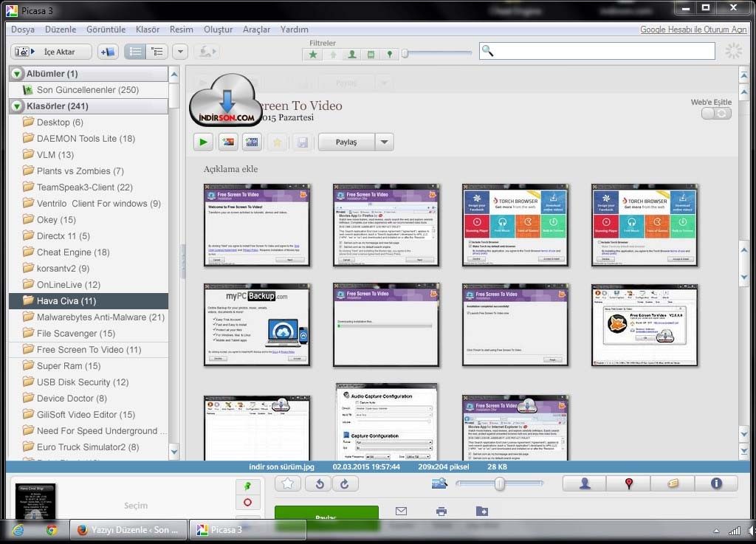Toggle the Tags panel button
Viewport: 756px width, 544px height.
point(672,483)
